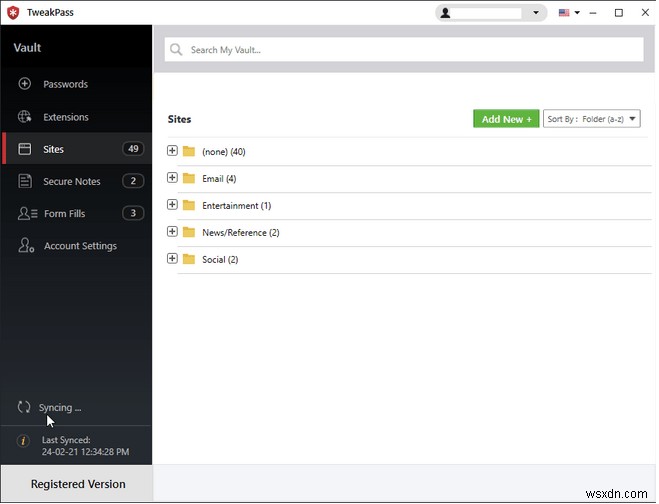Expand the Social folder
Viewport: 659px width, 504px height.
tap(172, 258)
